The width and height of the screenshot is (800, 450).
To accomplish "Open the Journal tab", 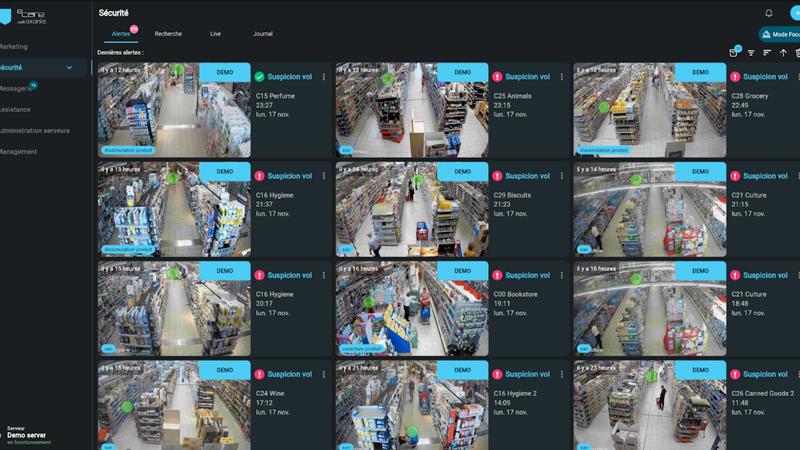I will click(262, 34).
